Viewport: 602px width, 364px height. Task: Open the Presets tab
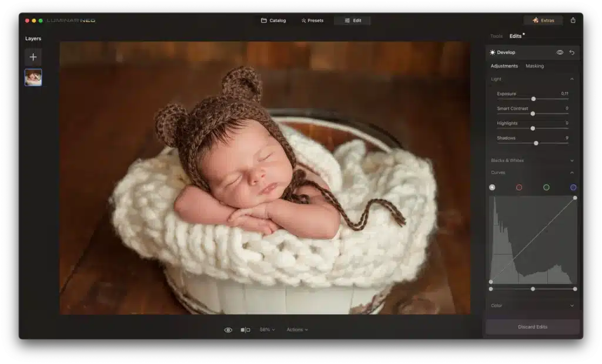click(312, 19)
